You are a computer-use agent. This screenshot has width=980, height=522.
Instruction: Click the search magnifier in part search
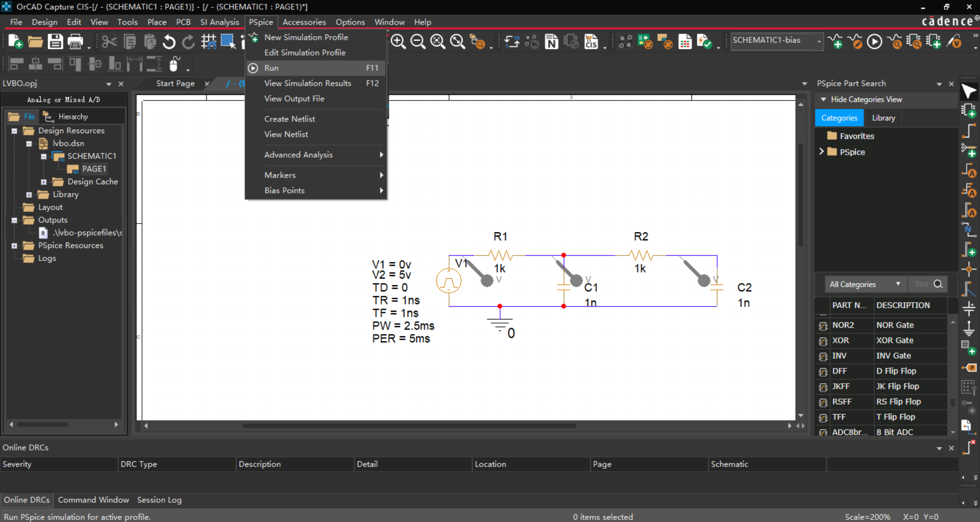pos(938,284)
